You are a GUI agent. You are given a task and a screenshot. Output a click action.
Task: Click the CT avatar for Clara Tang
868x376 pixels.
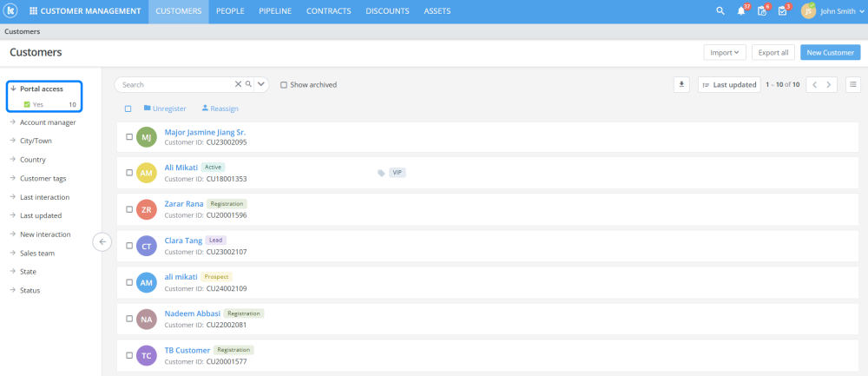click(x=146, y=246)
